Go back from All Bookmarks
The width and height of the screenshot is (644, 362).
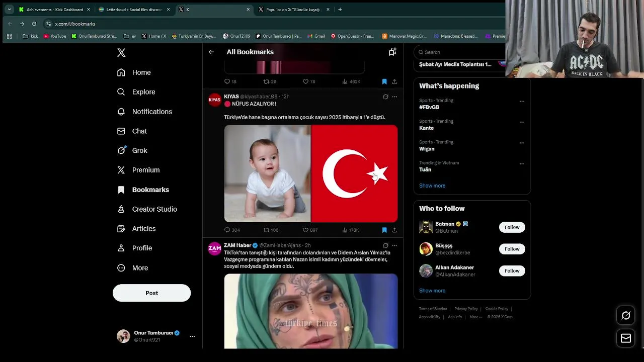(211, 52)
